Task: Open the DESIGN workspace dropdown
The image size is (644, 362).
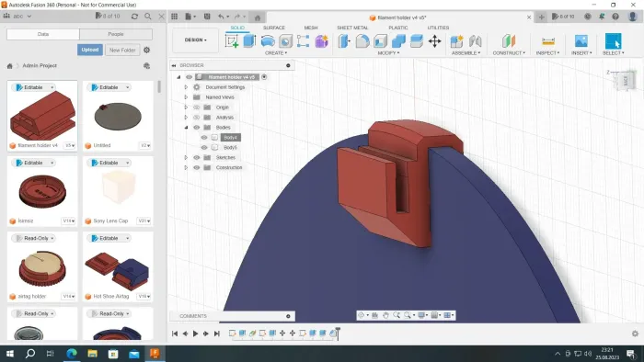Action: coord(195,40)
